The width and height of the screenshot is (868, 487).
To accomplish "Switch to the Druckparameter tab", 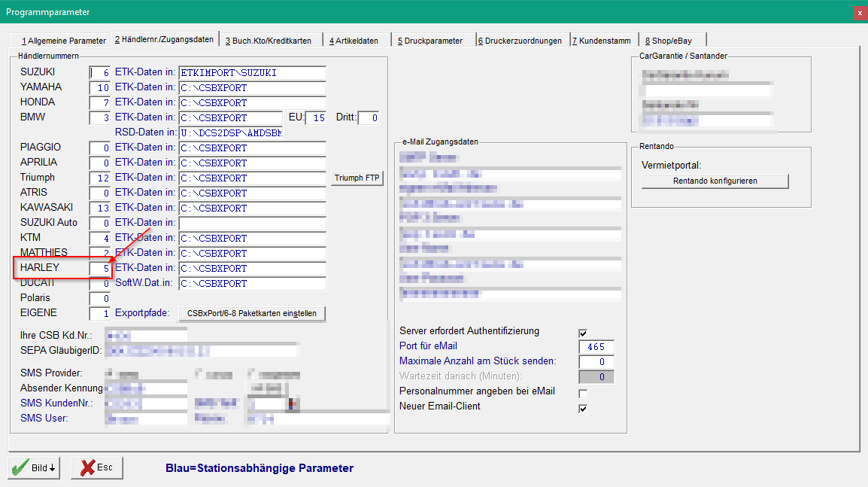I will [x=430, y=41].
